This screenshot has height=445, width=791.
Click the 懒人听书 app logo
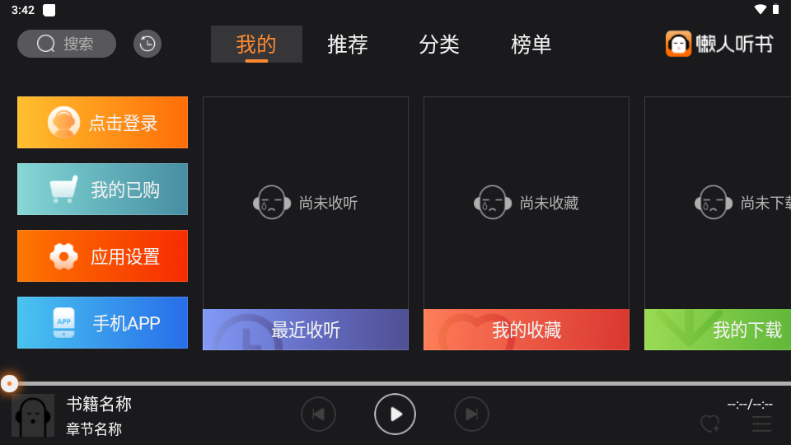point(719,44)
